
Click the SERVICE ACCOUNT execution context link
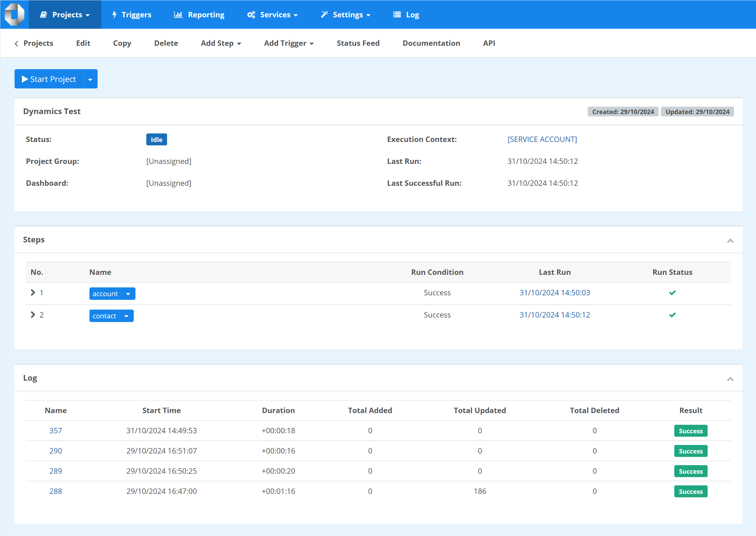pyautogui.click(x=542, y=139)
